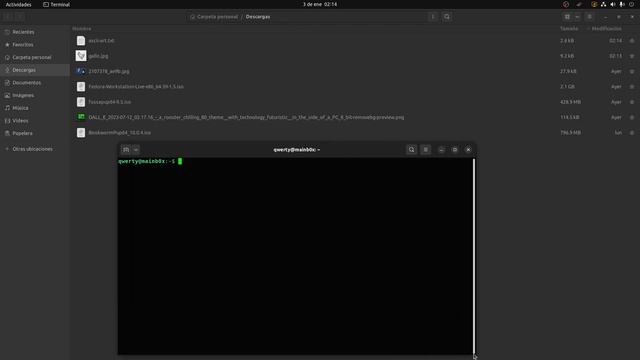The width and height of the screenshot is (640, 360).
Task: Open a new tab in the terminal
Action: [x=126, y=150]
